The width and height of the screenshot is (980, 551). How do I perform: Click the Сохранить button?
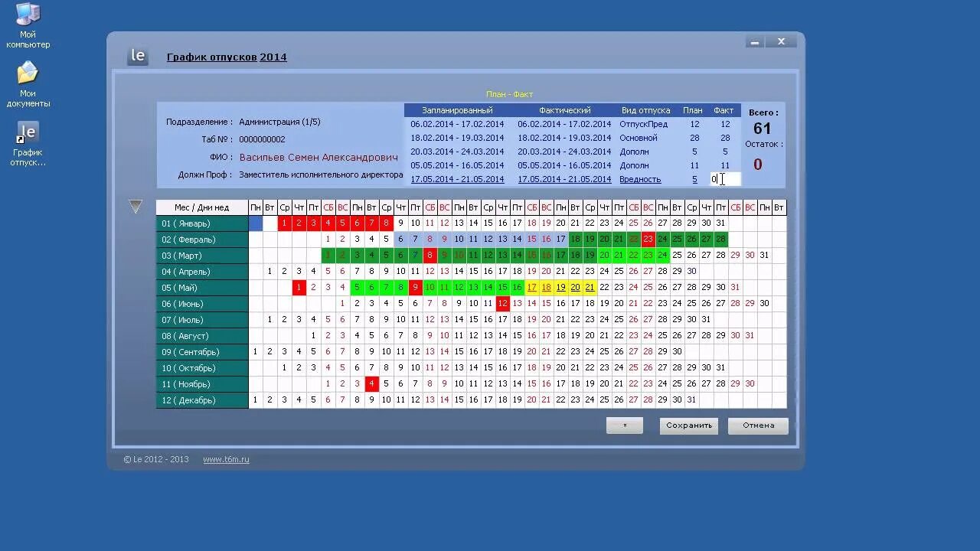point(689,425)
